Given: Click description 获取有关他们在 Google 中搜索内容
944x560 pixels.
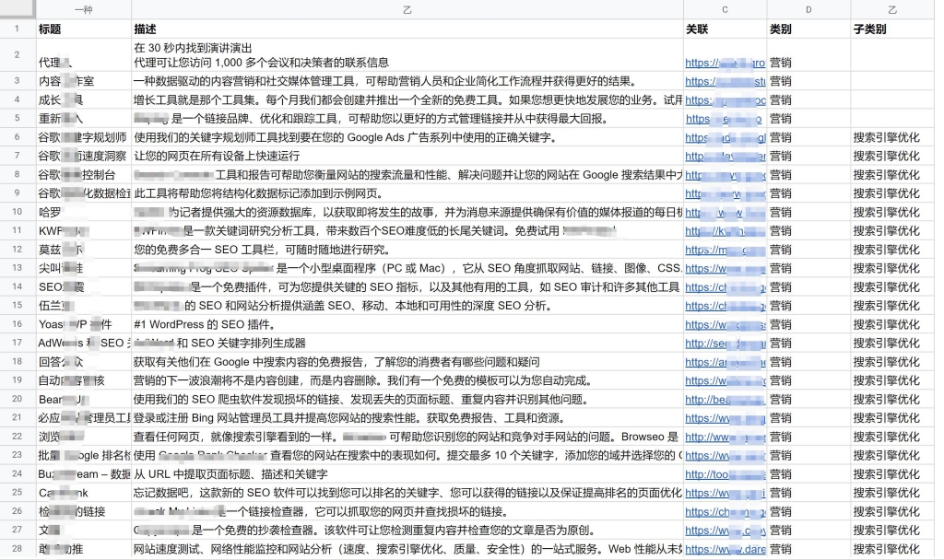Looking at the screenshot, I should point(407,361).
